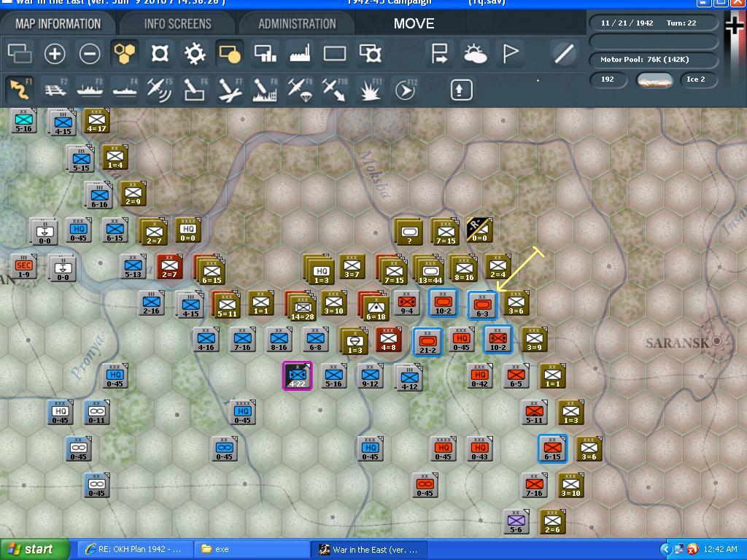Select Bomb airfield mode (F7)
Image resolution: width=747 pixels, height=560 pixels.
(x=230, y=90)
